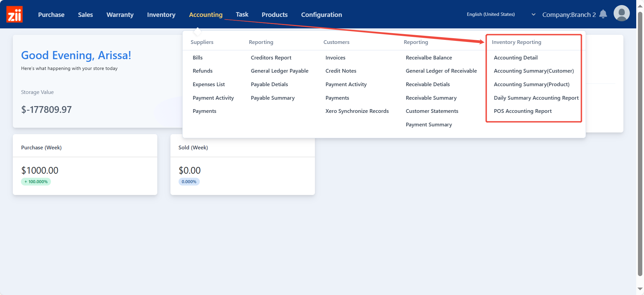Open Xero Synchronize Records
The width and height of the screenshot is (644, 295).
[357, 111]
